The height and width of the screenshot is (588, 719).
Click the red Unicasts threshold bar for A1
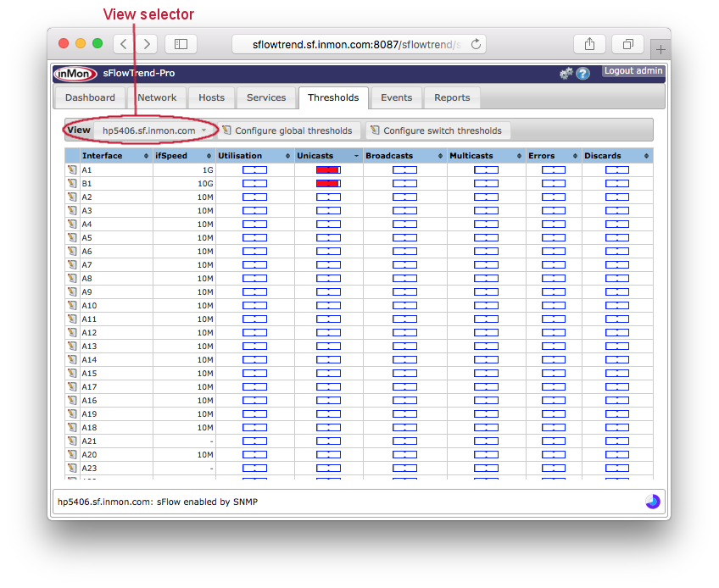click(328, 170)
